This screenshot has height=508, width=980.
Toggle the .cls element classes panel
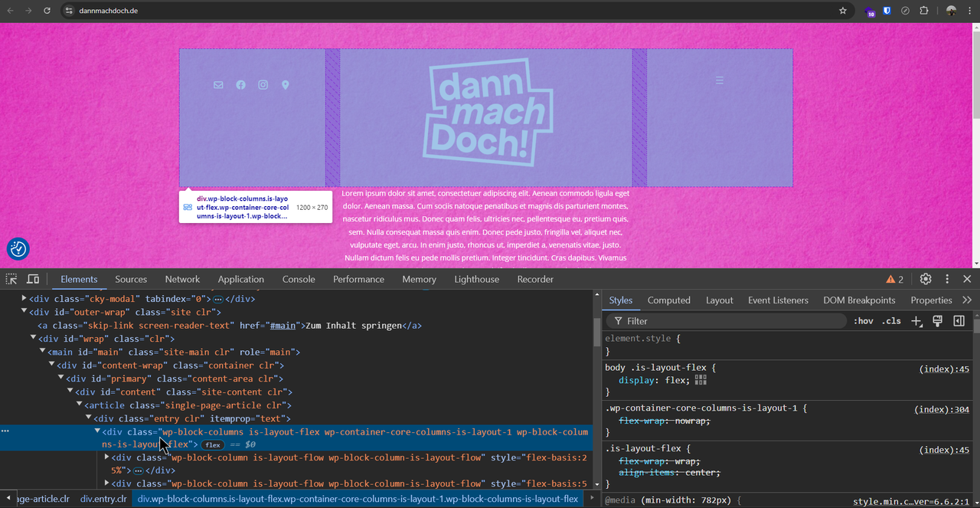click(892, 321)
